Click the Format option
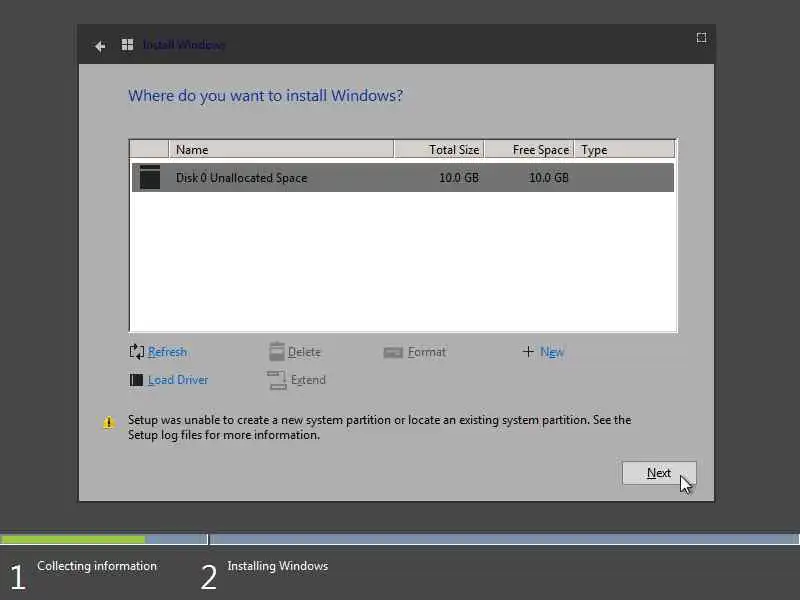Image resolution: width=800 pixels, height=600 pixels. [x=427, y=352]
